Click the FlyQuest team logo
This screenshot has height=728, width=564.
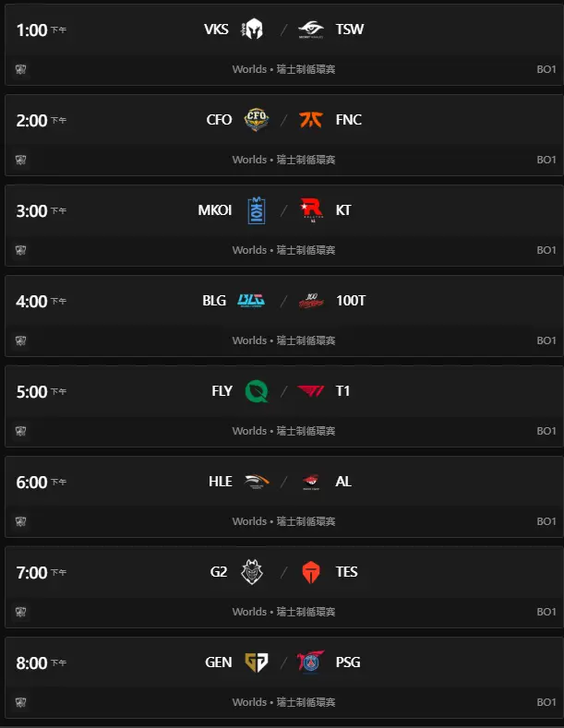coord(254,391)
